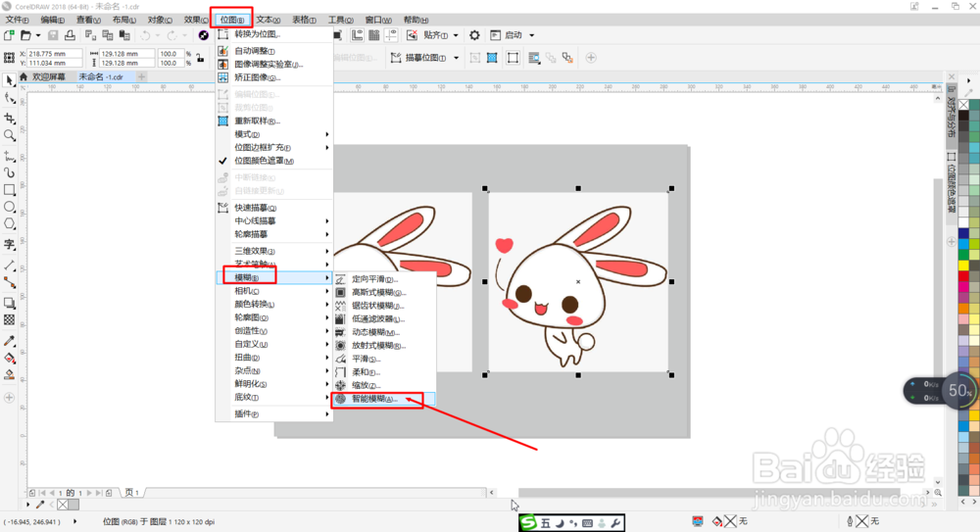Select the Interactive Fill bucket tool
The width and height of the screenshot is (980, 532).
pyautogui.click(x=10, y=359)
